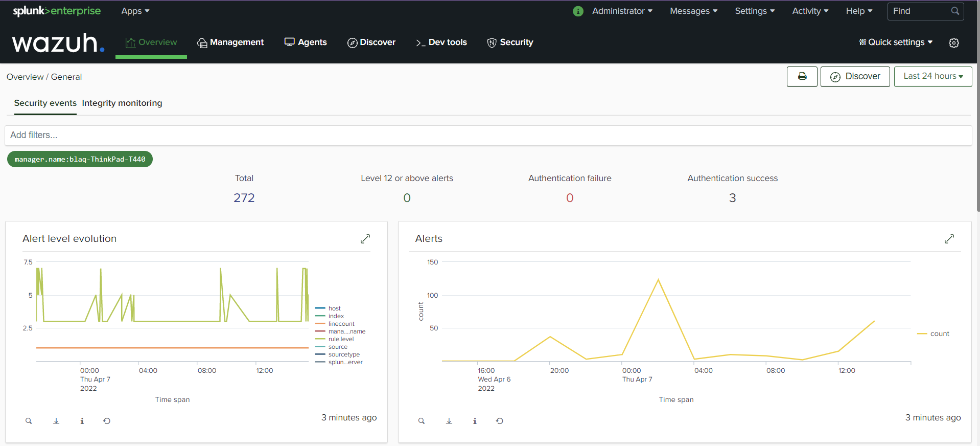Click the search magnifier in the Find box
980x446 pixels.
pos(954,11)
